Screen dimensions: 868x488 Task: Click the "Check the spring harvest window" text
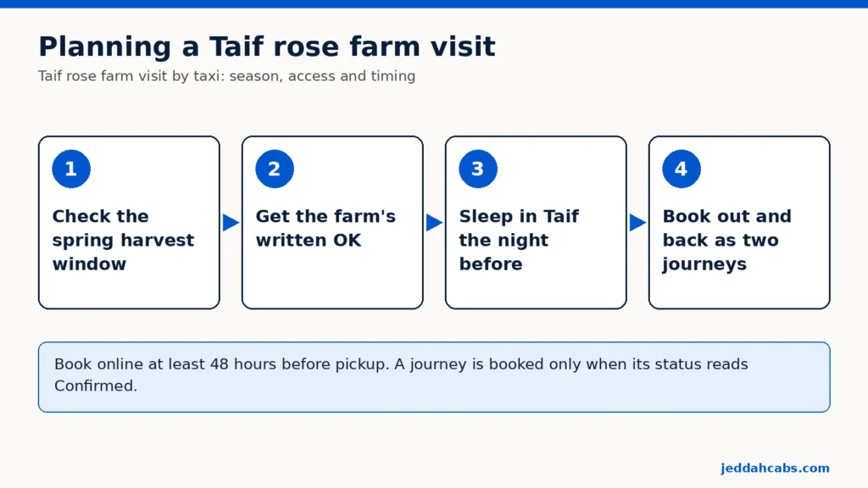123,240
